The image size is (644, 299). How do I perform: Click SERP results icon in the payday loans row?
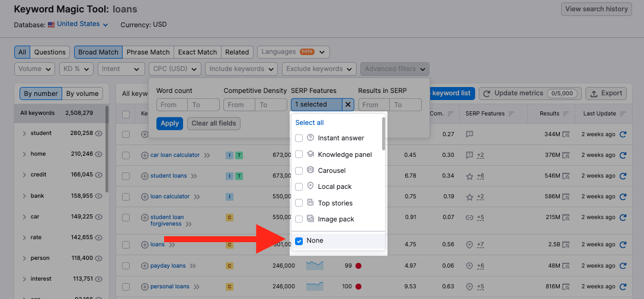click(x=566, y=266)
